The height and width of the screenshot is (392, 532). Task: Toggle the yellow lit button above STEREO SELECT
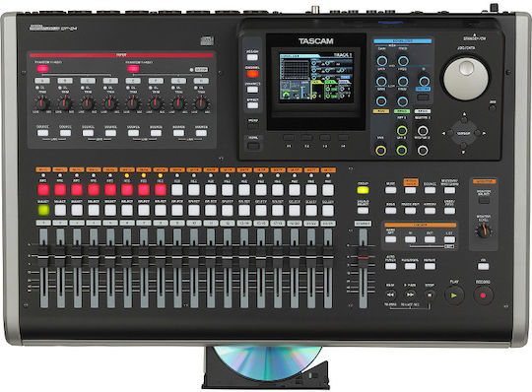(363, 190)
